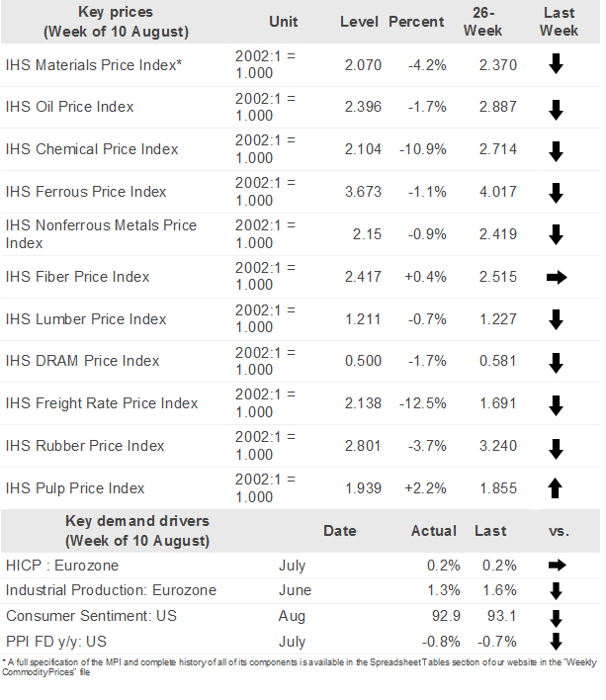
Task: Click the down arrow for IHS Materials Price Index
Action: coord(556,65)
